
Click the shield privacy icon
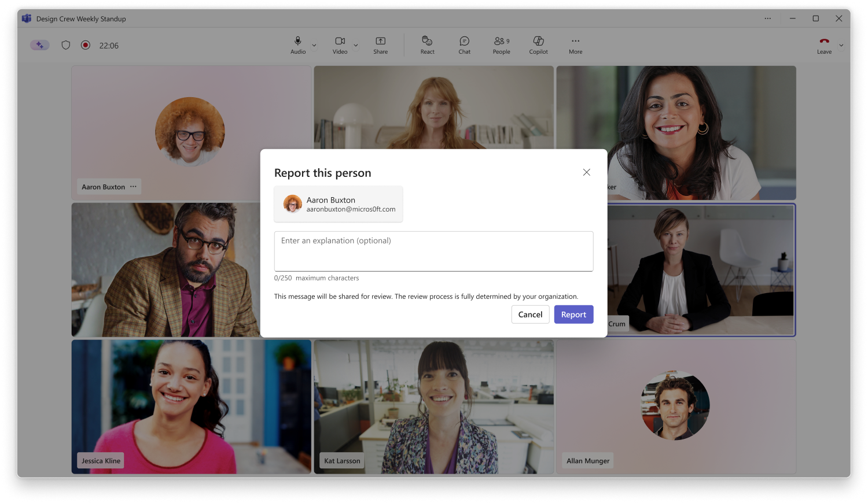66,45
